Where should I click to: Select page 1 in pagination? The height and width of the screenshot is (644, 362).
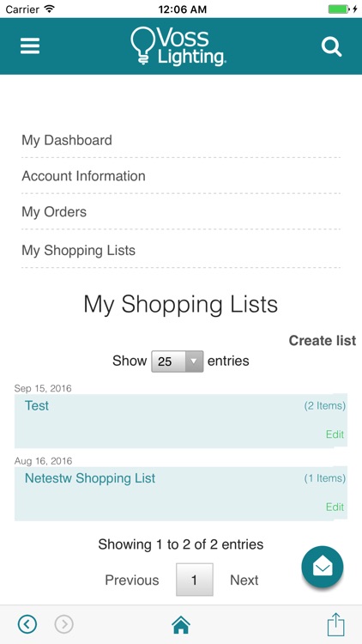(195, 580)
